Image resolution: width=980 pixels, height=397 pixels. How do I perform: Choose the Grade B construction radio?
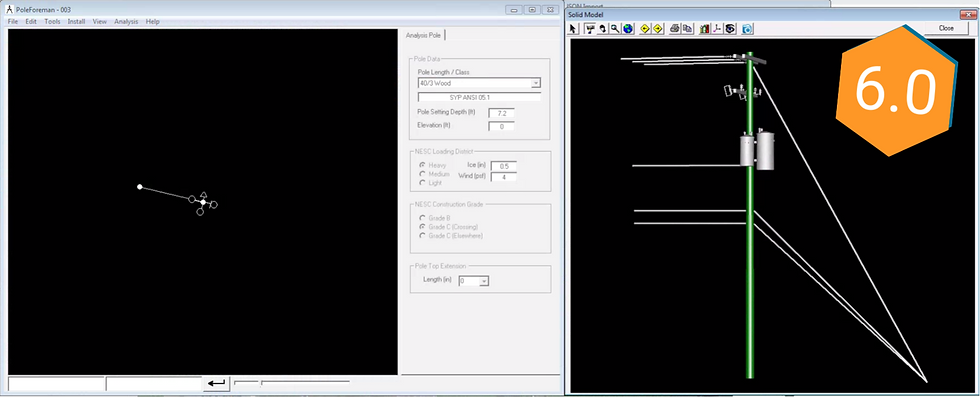tap(423, 218)
